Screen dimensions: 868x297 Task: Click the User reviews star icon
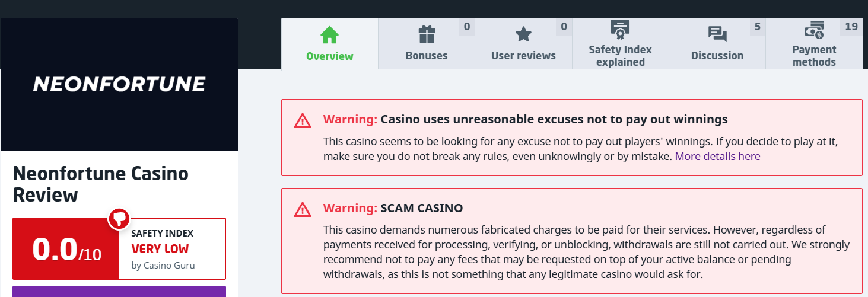[x=523, y=34]
